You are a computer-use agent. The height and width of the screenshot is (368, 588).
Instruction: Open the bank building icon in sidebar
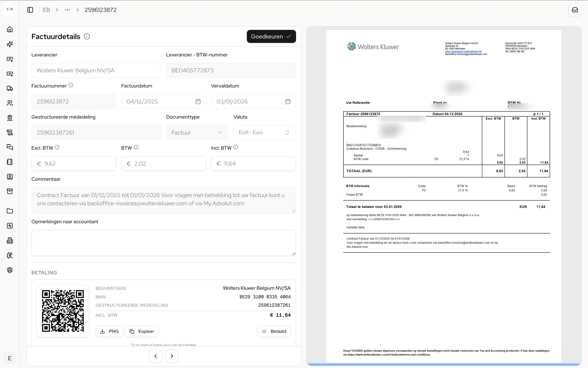(x=10, y=118)
